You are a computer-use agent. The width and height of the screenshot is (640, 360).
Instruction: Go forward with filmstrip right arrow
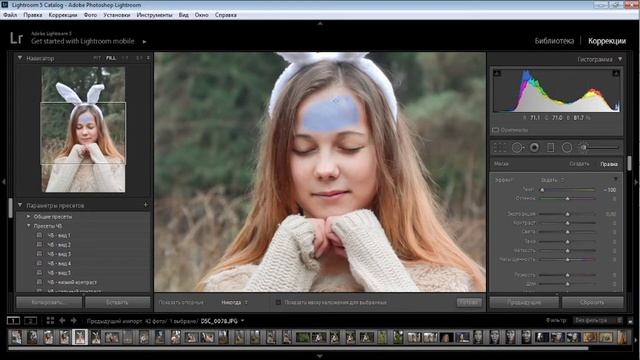pyautogui.click(x=73, y=321)
